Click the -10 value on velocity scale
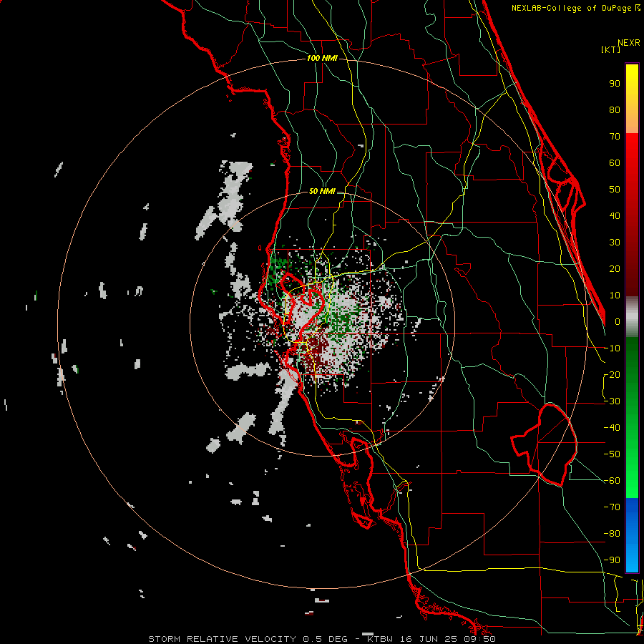 (612, 348)
